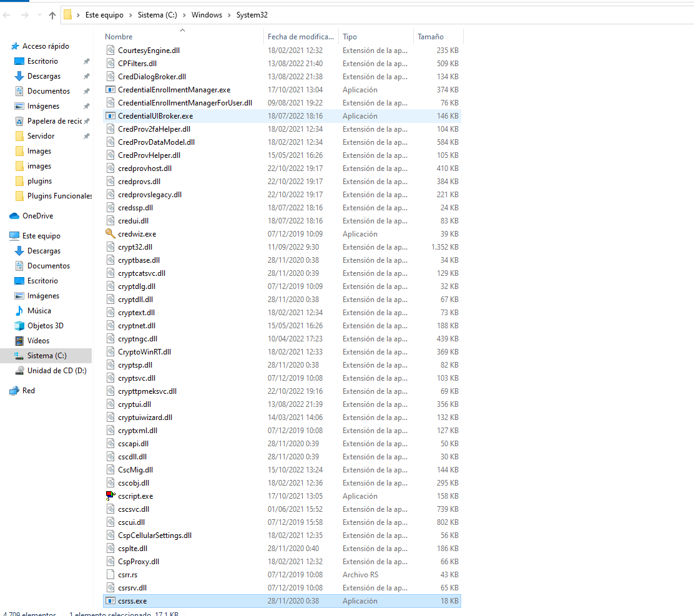The image size is (694, 616).
Task: Sort by Nombre column header
Action: (x=119, y=37)
